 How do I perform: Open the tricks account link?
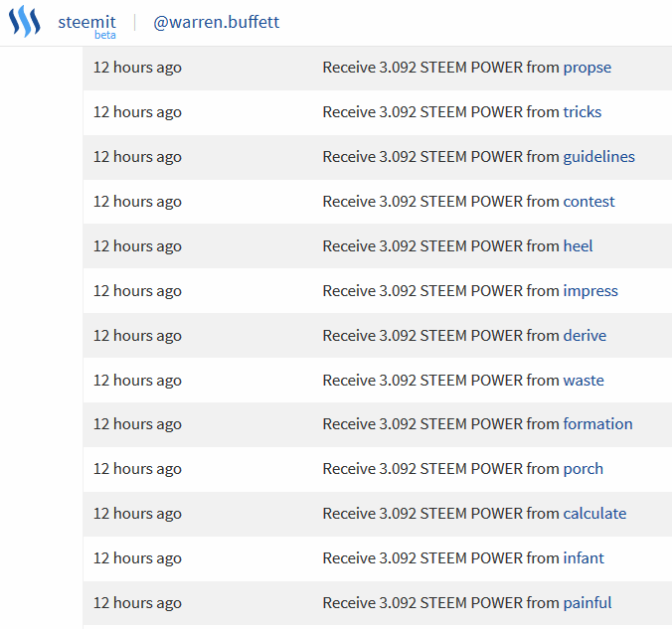coord(582,112)
